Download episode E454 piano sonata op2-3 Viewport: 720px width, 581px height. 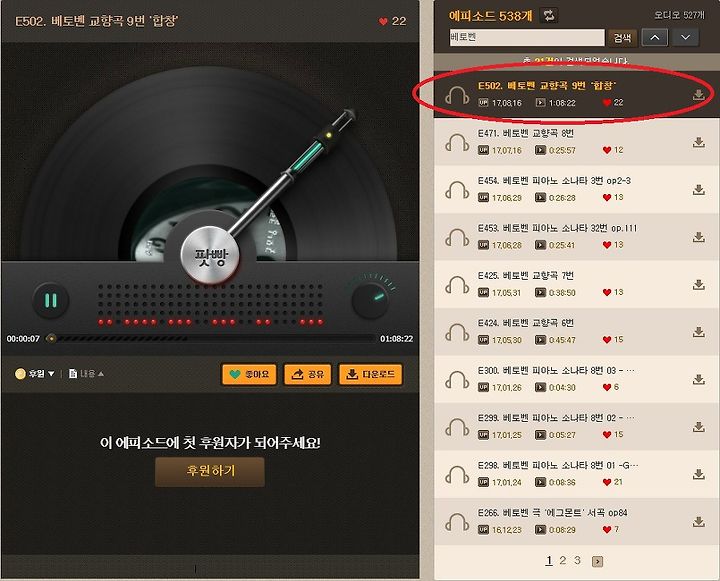[698, 190]
